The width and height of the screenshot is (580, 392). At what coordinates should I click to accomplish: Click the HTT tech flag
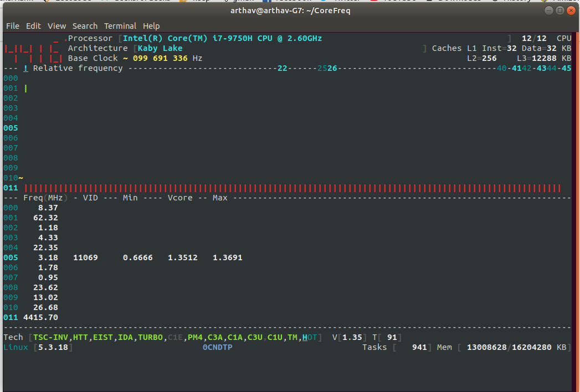pos(80,337)
